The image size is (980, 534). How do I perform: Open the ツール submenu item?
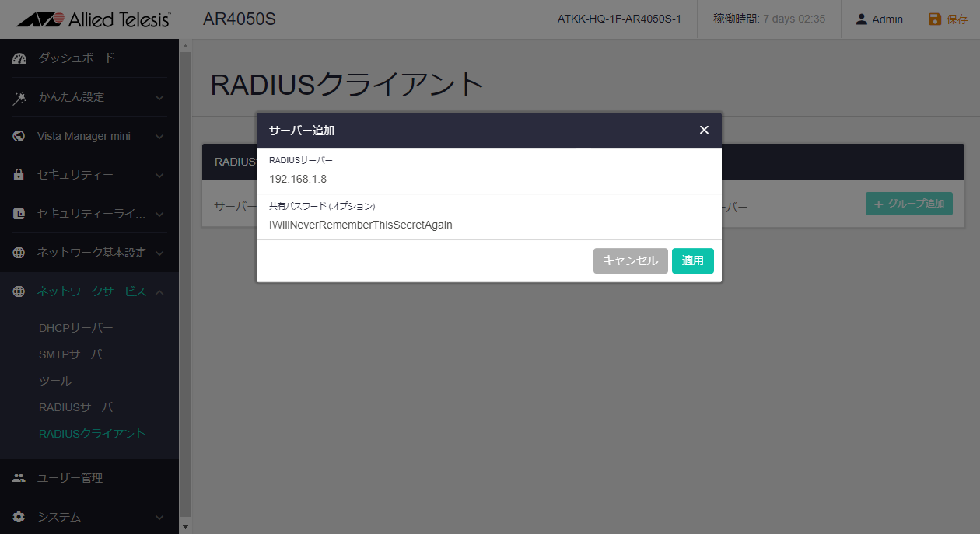click(x=55, y=381)
